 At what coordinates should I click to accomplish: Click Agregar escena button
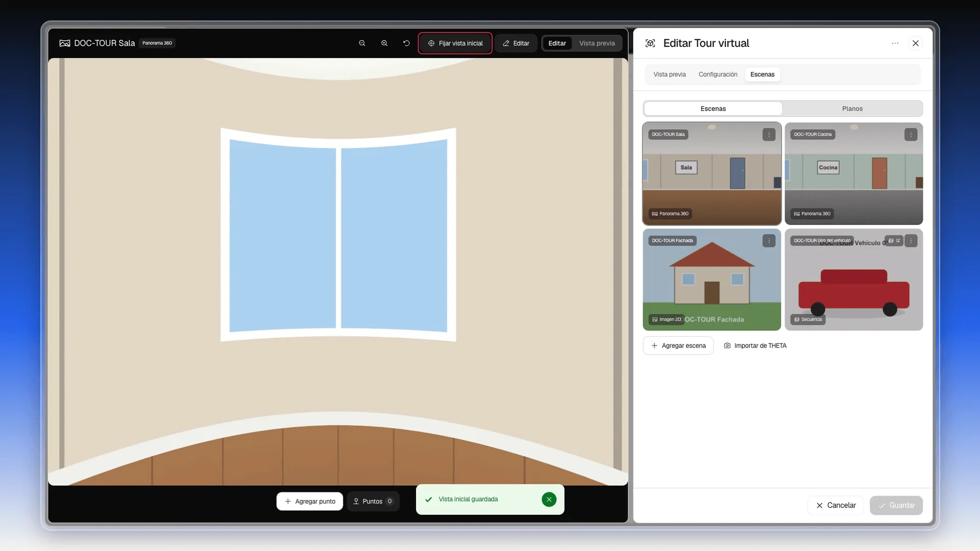pyautogui.click(x=678, y=346)
